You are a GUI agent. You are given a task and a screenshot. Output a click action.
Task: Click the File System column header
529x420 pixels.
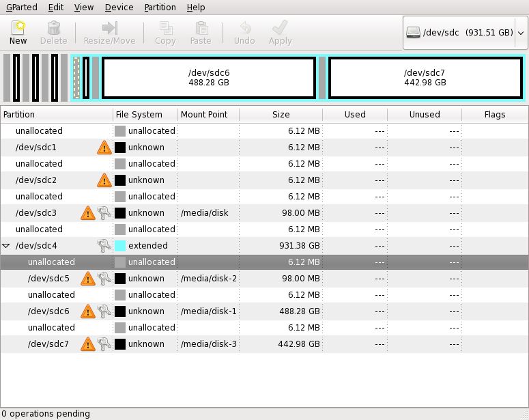139,115
